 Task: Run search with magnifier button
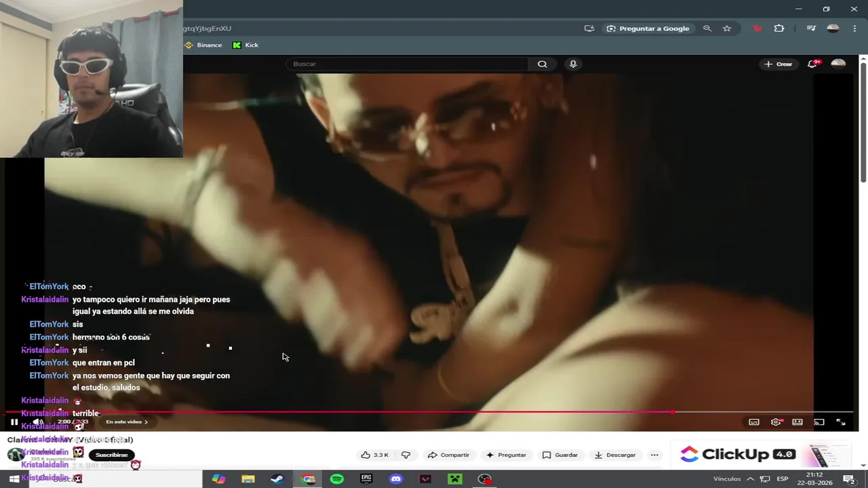pyautogui.click(x=542, y=64)
